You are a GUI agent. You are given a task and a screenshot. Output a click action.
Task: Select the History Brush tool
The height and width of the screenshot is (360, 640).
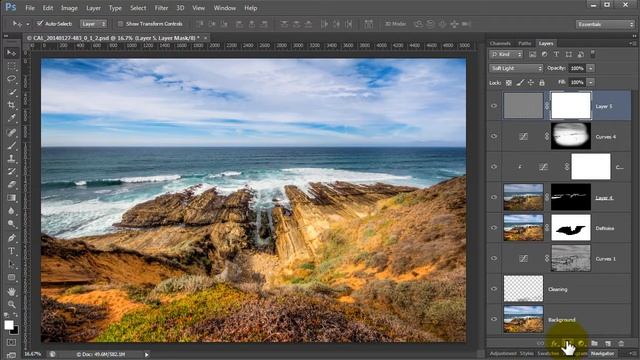(x=11, y=171)
